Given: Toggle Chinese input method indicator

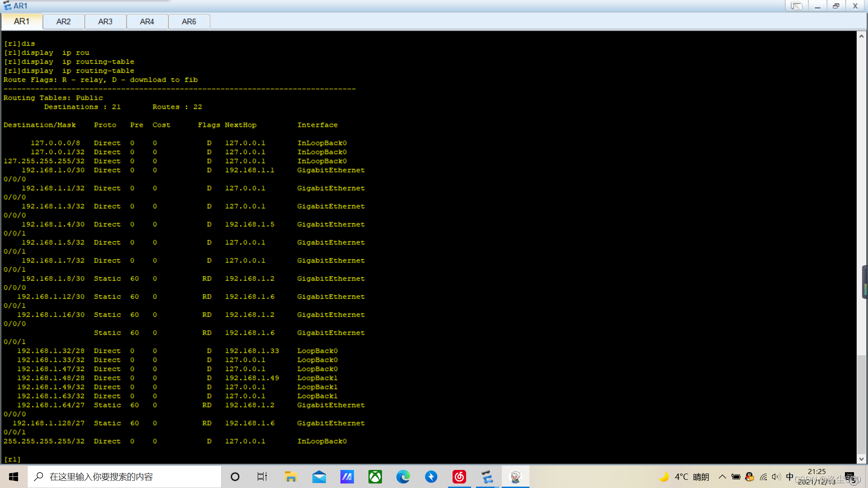Looking at the screenshot, I should click(x=790, y=477).
